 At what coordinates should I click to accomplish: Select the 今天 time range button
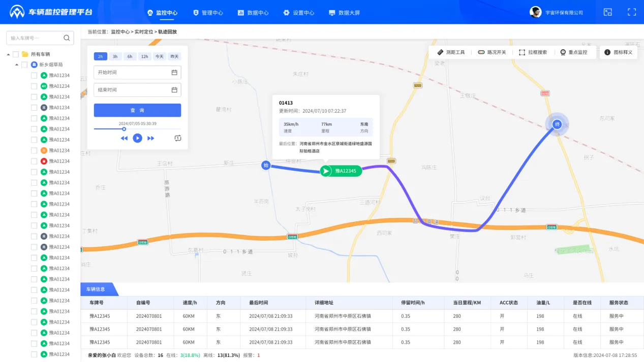[160, 56]
